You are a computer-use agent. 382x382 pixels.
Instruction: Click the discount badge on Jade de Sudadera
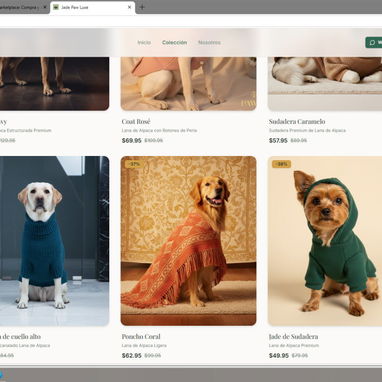tap(282, 164)
